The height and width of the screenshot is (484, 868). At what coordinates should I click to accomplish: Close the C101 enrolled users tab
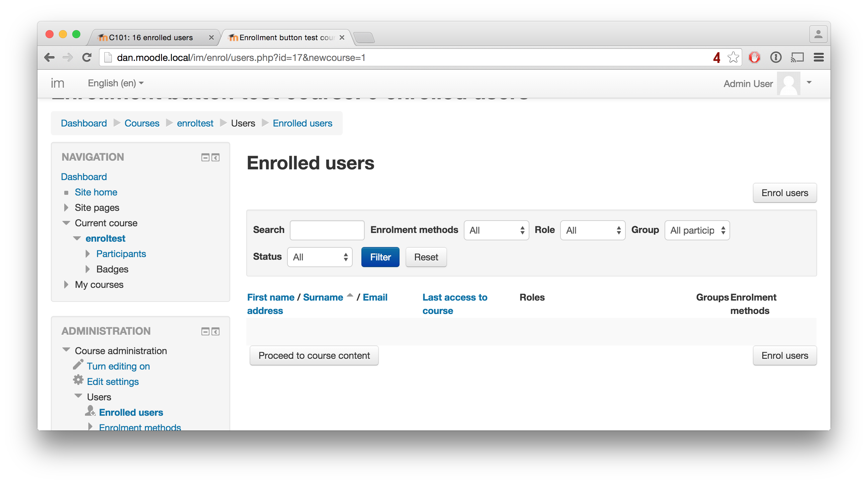click(x=211, y=37)
